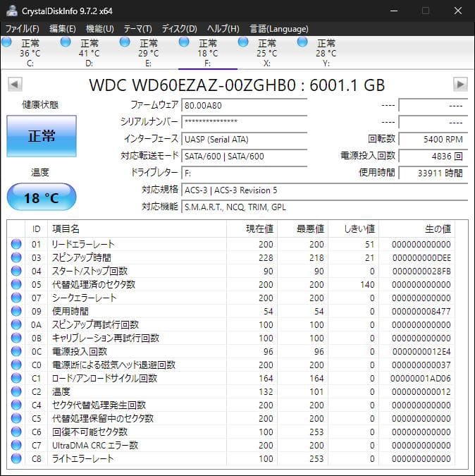Click status icon for C0 row
This screenshot has width=475, height=476.
point(16,365)
